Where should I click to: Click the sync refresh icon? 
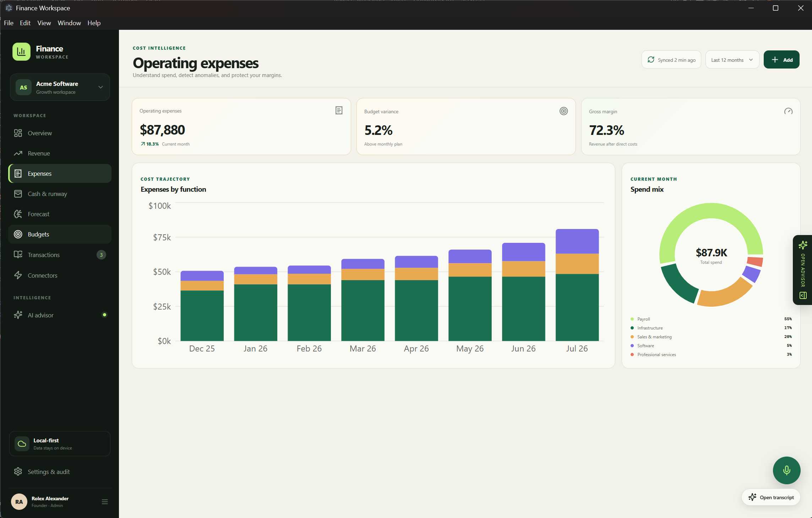[x=651, y=60]
